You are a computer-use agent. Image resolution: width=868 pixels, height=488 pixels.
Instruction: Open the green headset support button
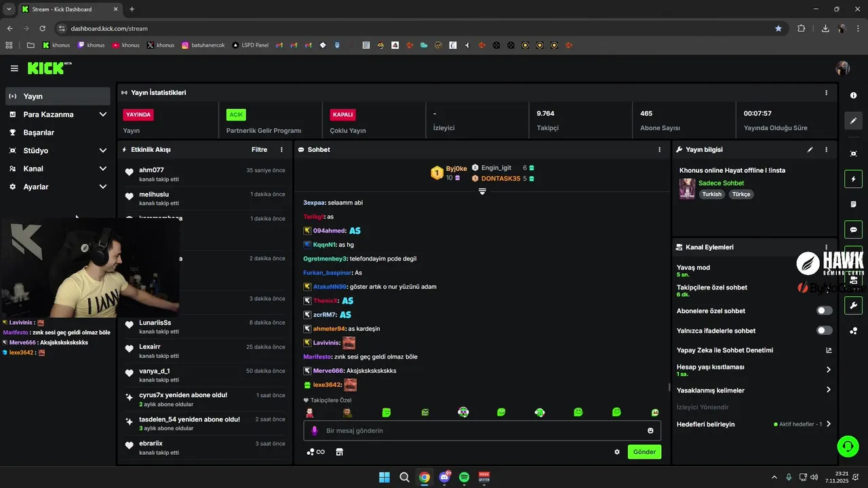[x=848, y=446]
